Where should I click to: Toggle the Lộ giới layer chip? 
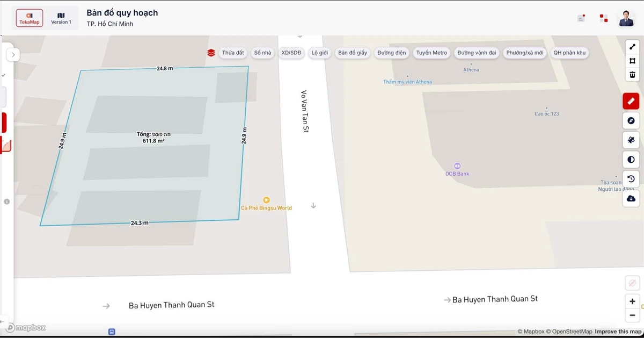(x=320, y=53)
